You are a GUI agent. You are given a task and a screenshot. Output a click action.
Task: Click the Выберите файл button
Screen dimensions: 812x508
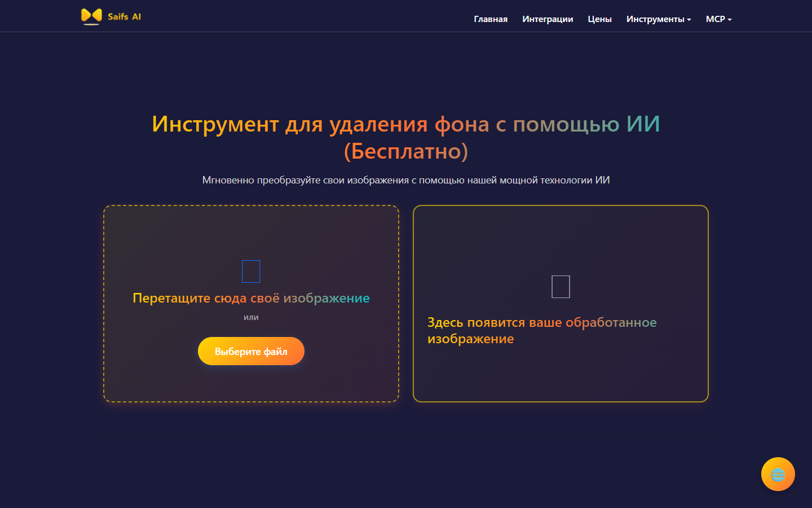[251, 351]
